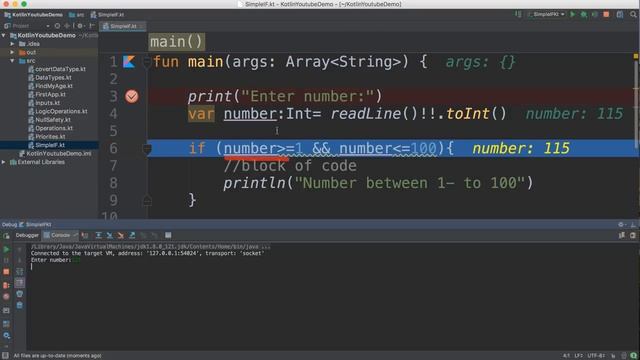640x360 pixels.
Task: Expand the .idea folder
Action: [x=12, y=44]
